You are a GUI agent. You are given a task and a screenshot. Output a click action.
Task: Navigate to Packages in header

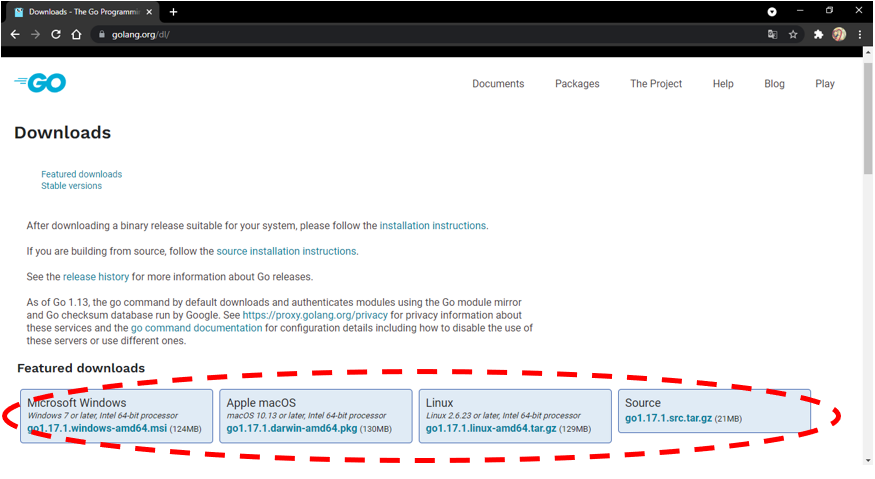577,84
